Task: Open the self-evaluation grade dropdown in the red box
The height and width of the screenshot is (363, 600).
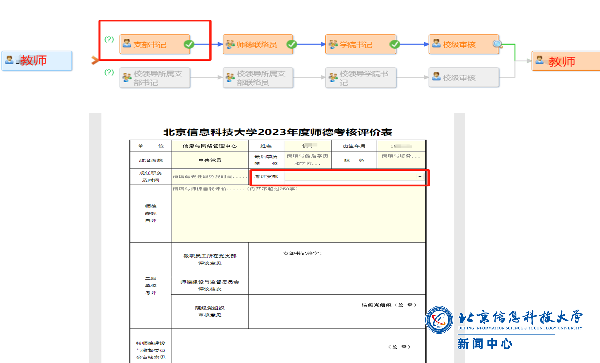Action: (x=354, y=176)
